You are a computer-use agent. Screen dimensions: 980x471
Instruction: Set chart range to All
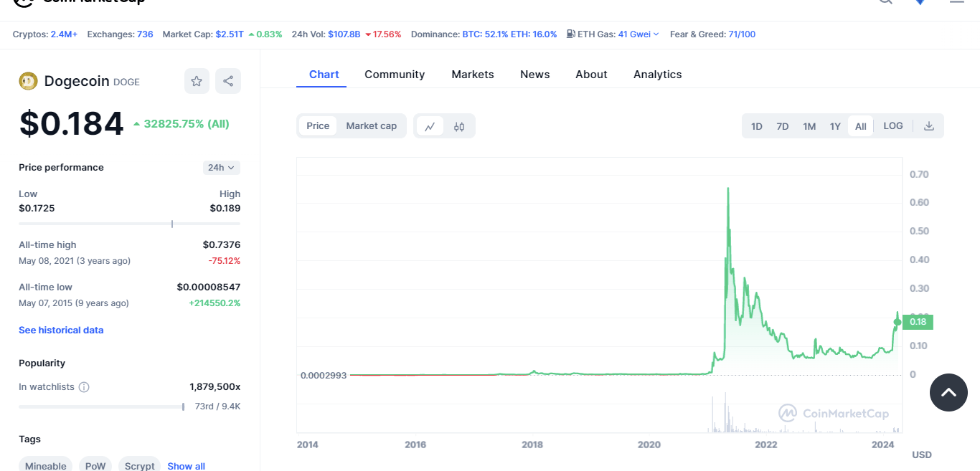[x=861, y=126]
